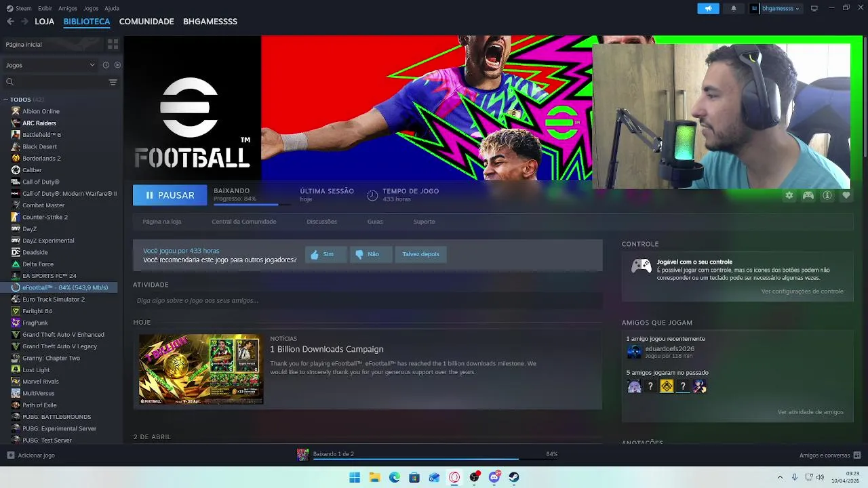The width and height of the screenshot is (868, 488).
Task: Show ready-to-play games icon
Action: [x=117, y=65]
